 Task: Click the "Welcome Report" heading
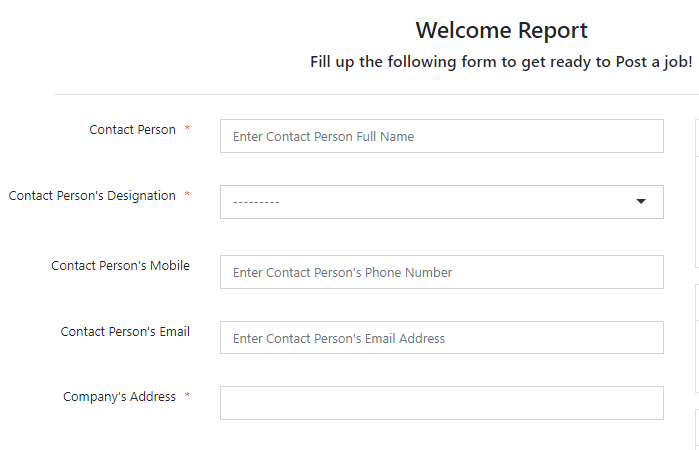501,30
